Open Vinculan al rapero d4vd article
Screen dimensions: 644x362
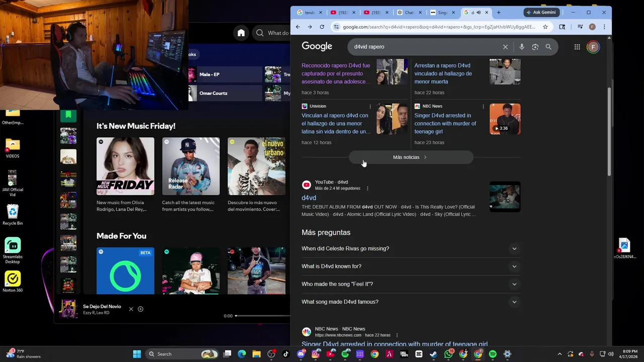point(336,123)
